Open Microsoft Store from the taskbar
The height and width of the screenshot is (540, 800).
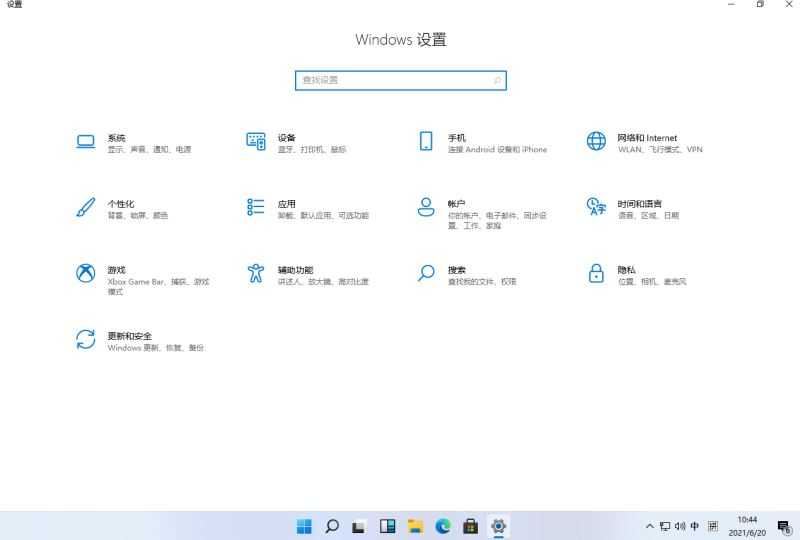470,526
